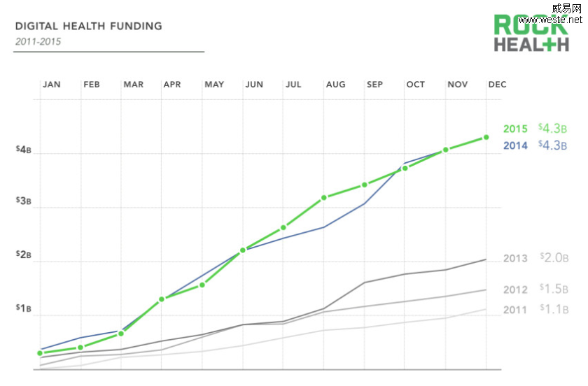The image size is (588, 386).
Task: Select the 2012 legend label
Action: pos(515,290)
